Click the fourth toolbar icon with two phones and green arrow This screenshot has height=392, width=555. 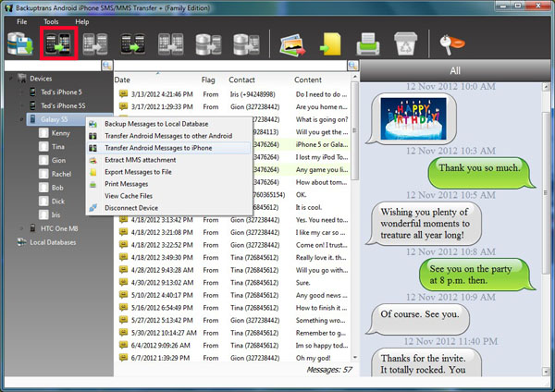(132, 43)
